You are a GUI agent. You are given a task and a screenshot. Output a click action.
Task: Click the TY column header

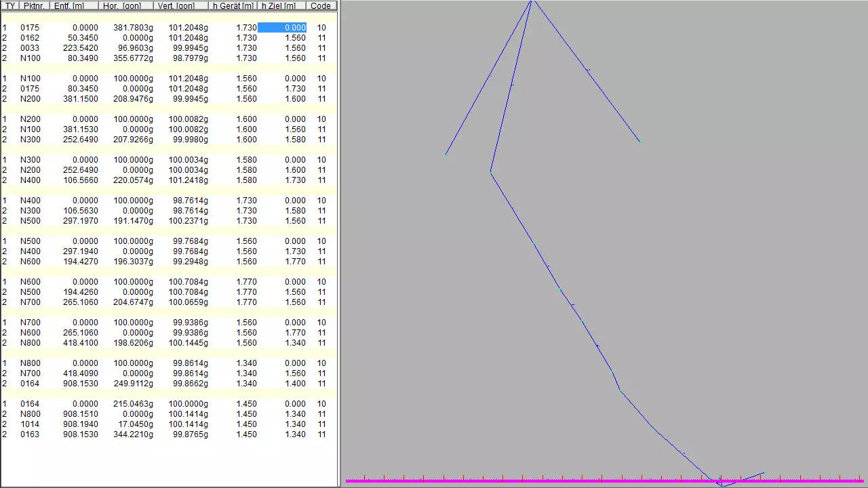tap(9, 5)
